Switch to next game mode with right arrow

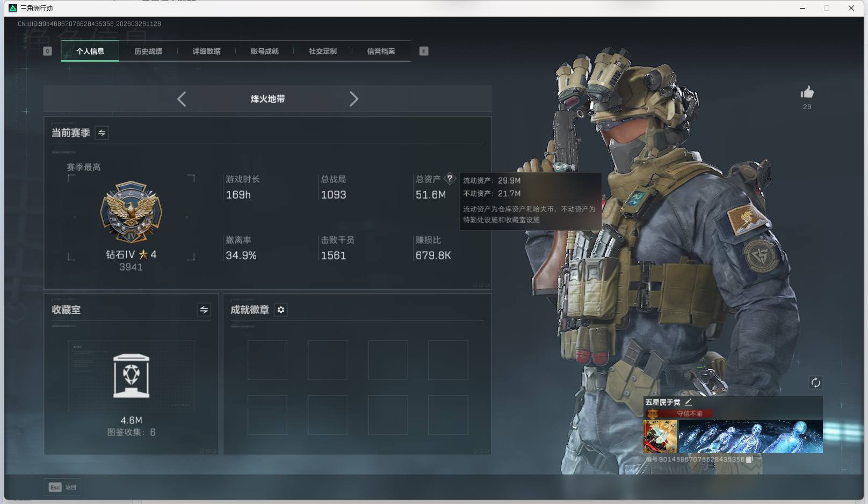pos(353,99)
